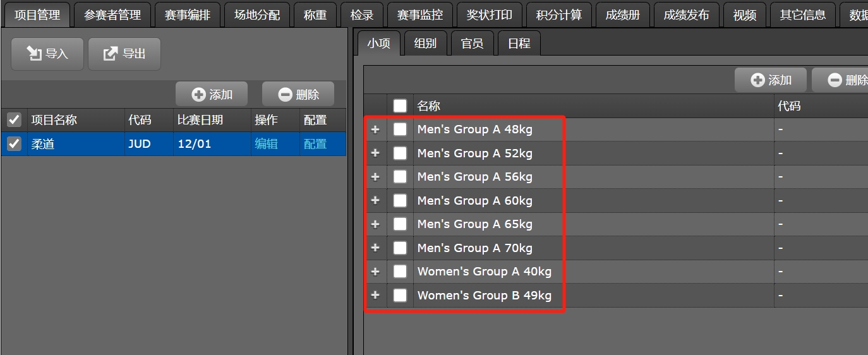Click 删除 in the left project panel
The height and width of the screenshot is (355, 868).
click(298, 95)
